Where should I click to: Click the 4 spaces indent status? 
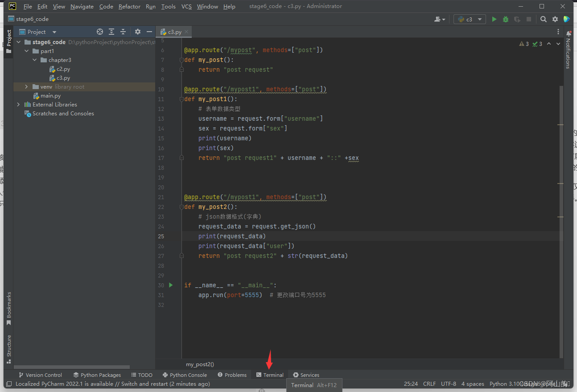473,384
